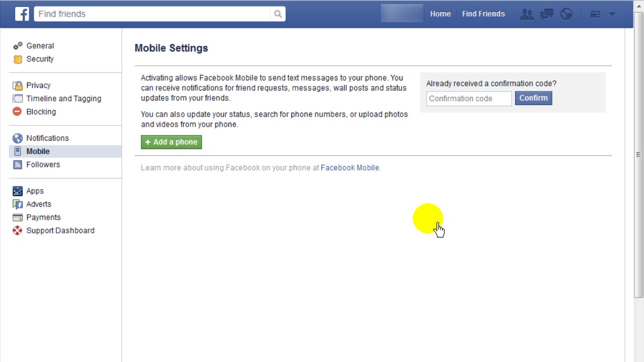Click the Privacy lock icon in sidebar
644x362 pixels.
coord(18,85)
